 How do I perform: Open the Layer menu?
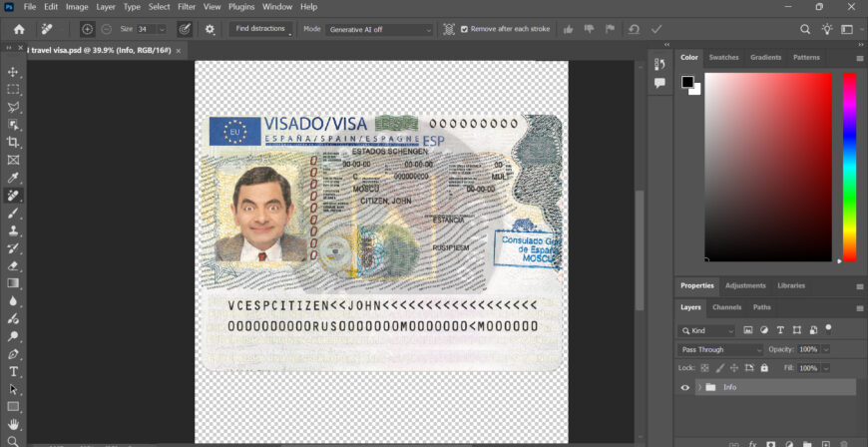[106, 7]
